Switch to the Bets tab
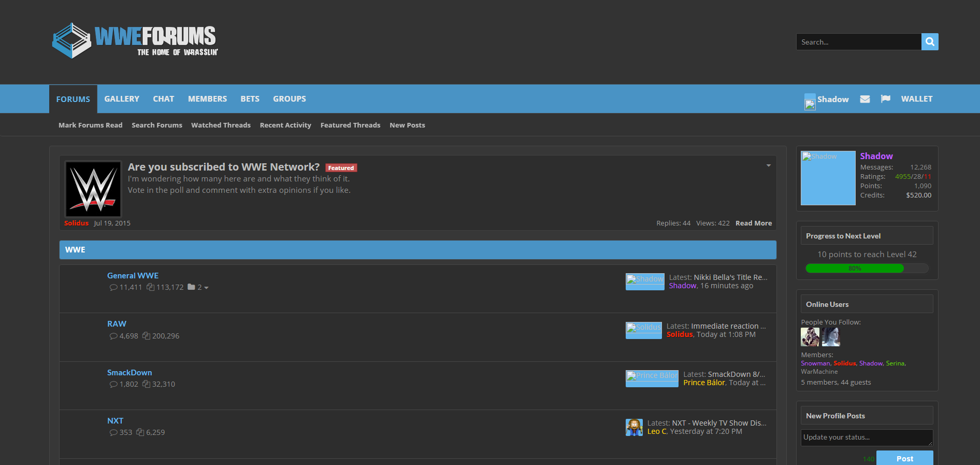 pos(250,99)
